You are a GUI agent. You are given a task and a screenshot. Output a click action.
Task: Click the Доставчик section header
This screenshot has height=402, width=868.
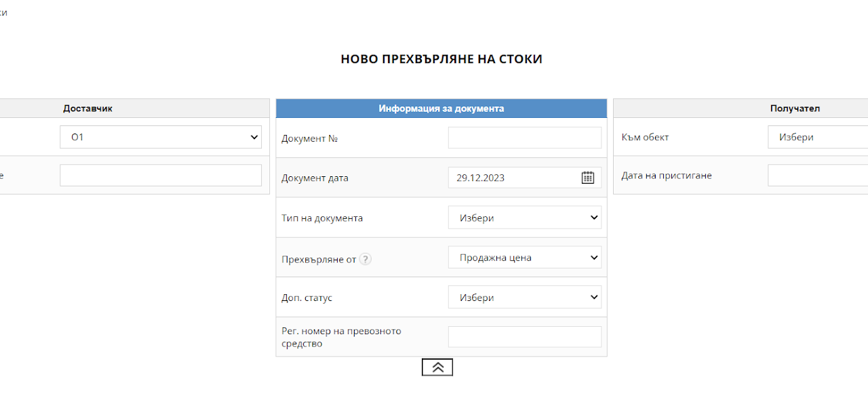coord(88,108)
